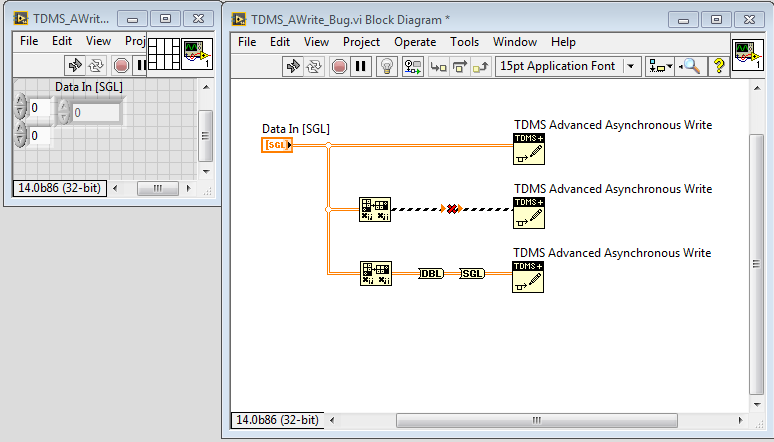The height and width of the screenshot is (442, 774).
Task: Click first array index field
Action: tap(39, 107)
